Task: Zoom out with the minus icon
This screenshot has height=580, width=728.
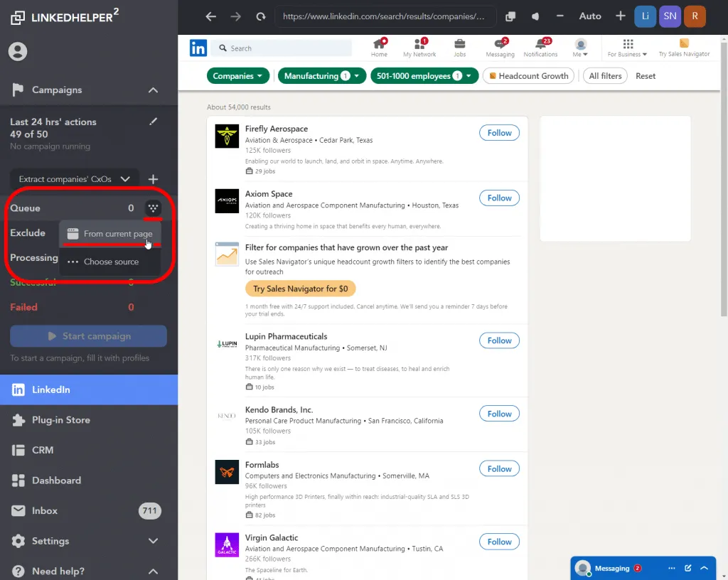Action: 560,16
